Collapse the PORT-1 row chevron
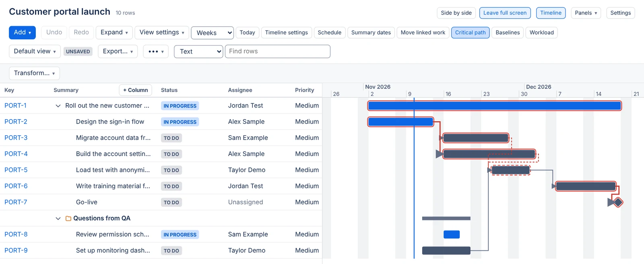Viewport: 644px width, 264px height. tap(58, 106)
